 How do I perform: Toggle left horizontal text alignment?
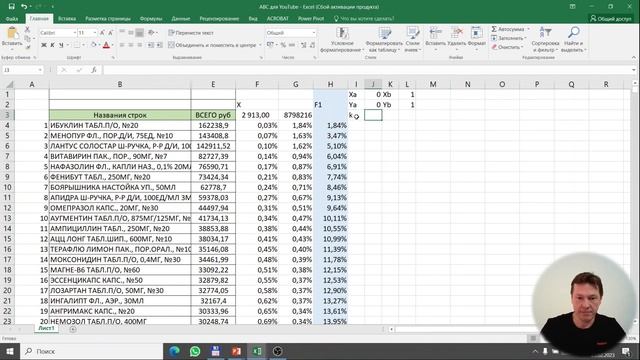[x=122, y=45]
